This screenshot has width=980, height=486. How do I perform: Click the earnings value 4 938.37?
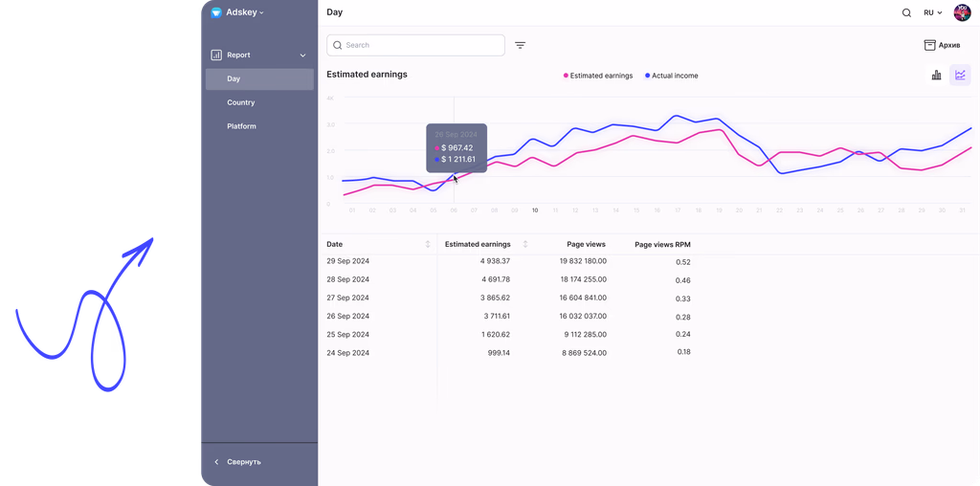coord(496,261)
